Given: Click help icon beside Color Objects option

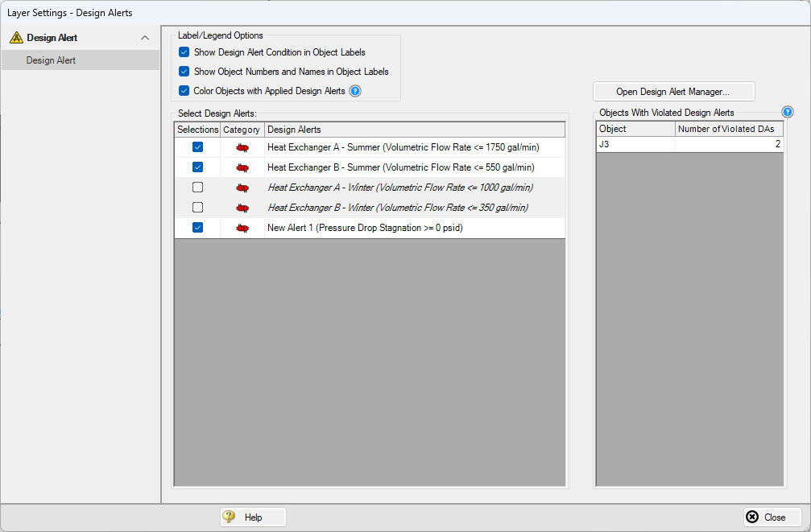Looking at the screenshot, I should pos(355,91).
